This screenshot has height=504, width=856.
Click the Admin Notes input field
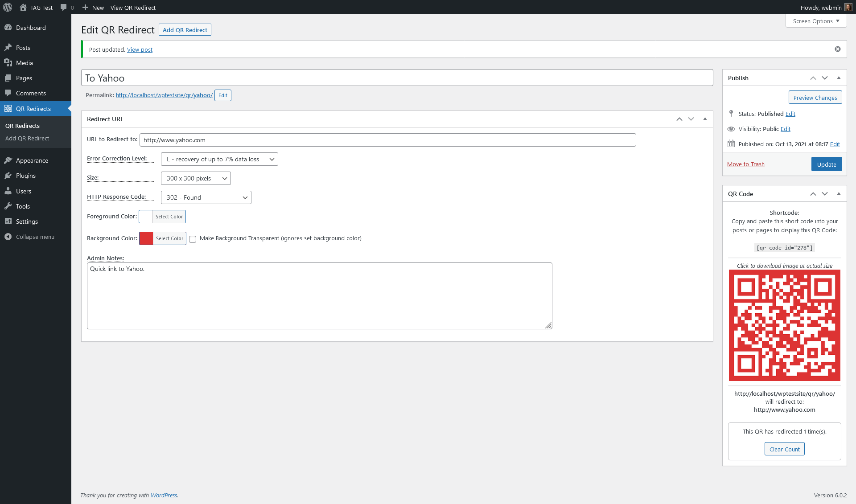point(319,295)
